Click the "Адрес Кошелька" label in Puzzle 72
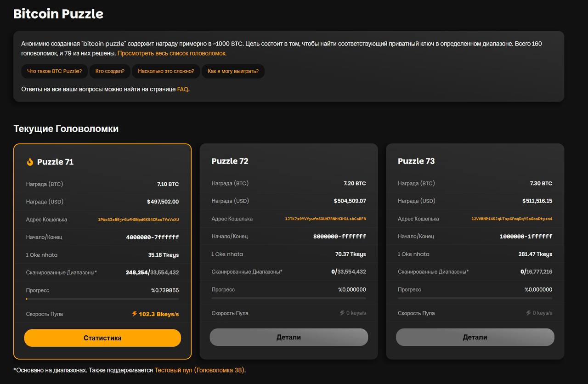The width and height of the screenshot is (588, 384). click(x=232, y=219)
